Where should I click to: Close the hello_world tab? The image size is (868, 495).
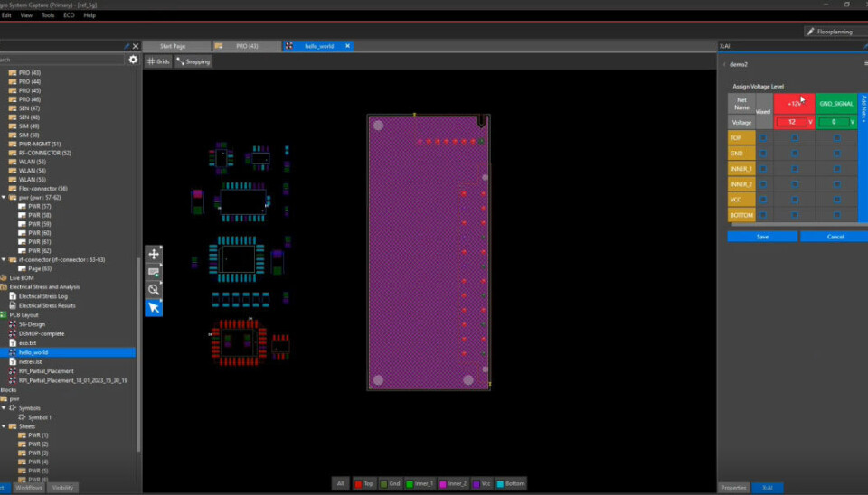347,46
